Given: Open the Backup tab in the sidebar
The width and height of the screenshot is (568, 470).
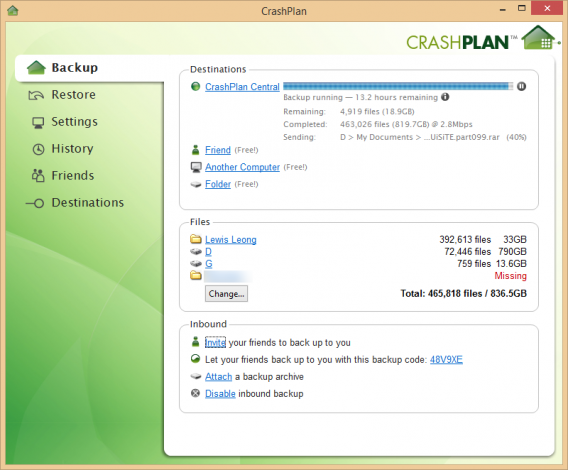Looking at the screenshot, I should [89, 68].
